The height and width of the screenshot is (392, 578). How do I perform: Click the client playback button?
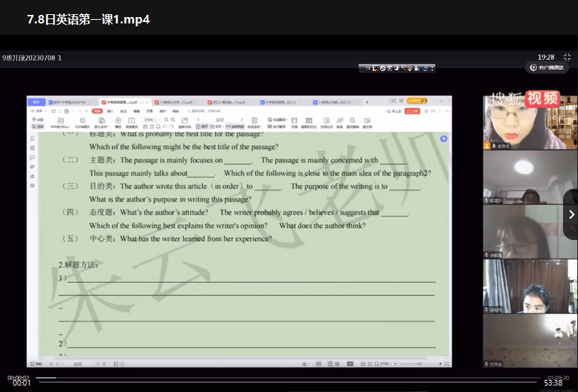[547, 67]
